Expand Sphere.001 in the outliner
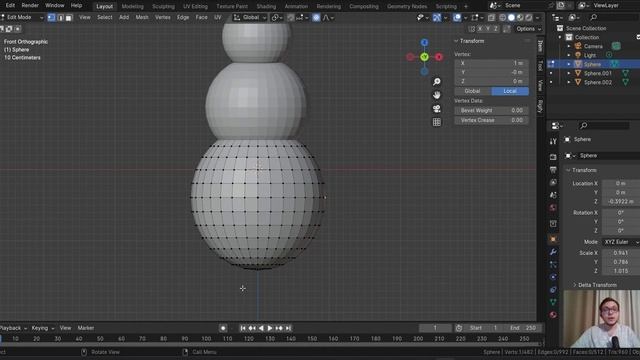 click(569, 73)
